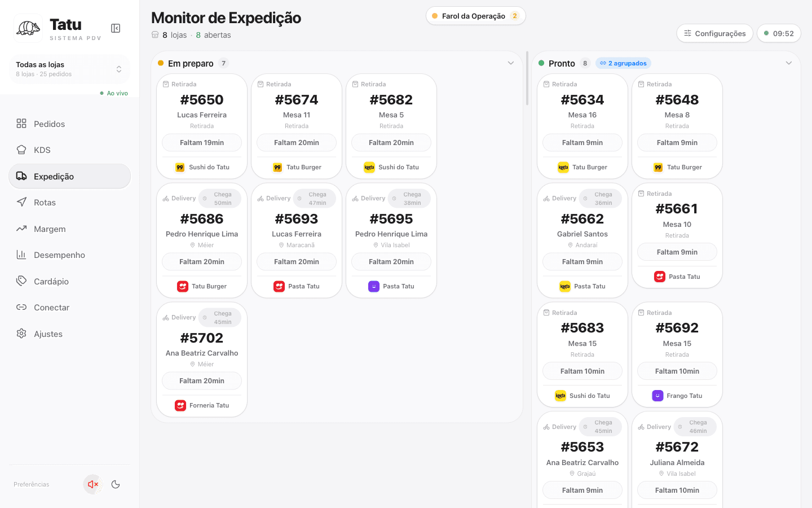Viewport: 812px width, 508px height.
Task: Open order #5674 card
Action: (297, 126)
